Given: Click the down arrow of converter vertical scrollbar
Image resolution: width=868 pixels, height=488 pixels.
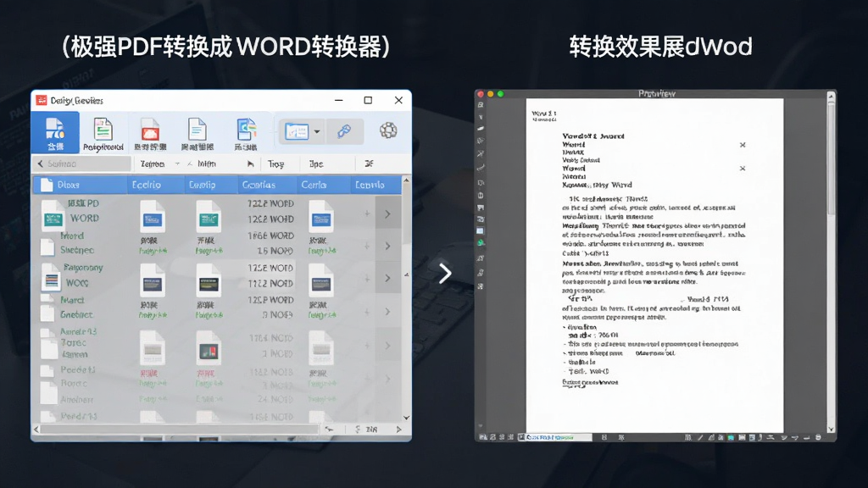Looking at the screenshot, I should tap(406, 418).
